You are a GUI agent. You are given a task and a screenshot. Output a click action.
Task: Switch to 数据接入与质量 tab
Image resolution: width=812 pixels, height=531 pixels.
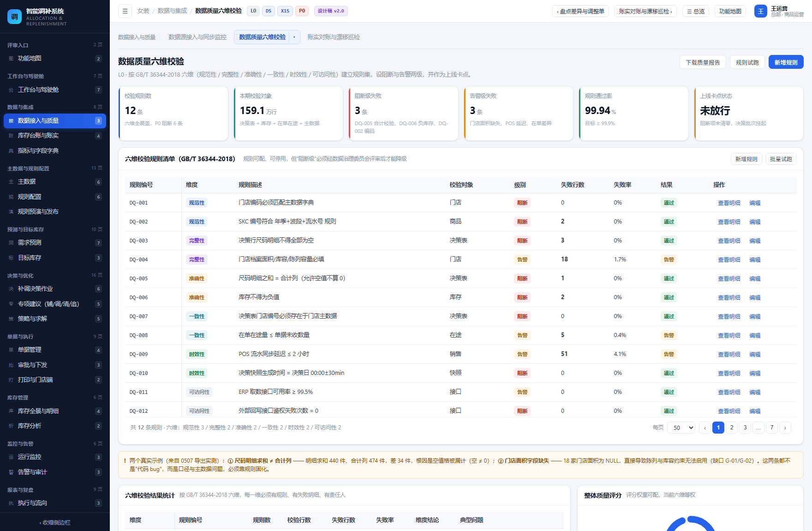tap(137, 37)
